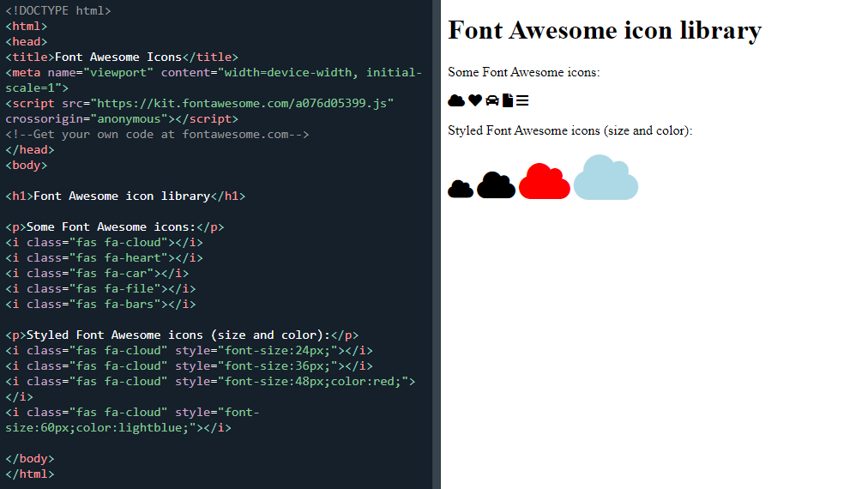The width and height of the screenshot is (868, 489).
Task: Click the script src kit.fontawesome.com line
Action: coord(200,104)
